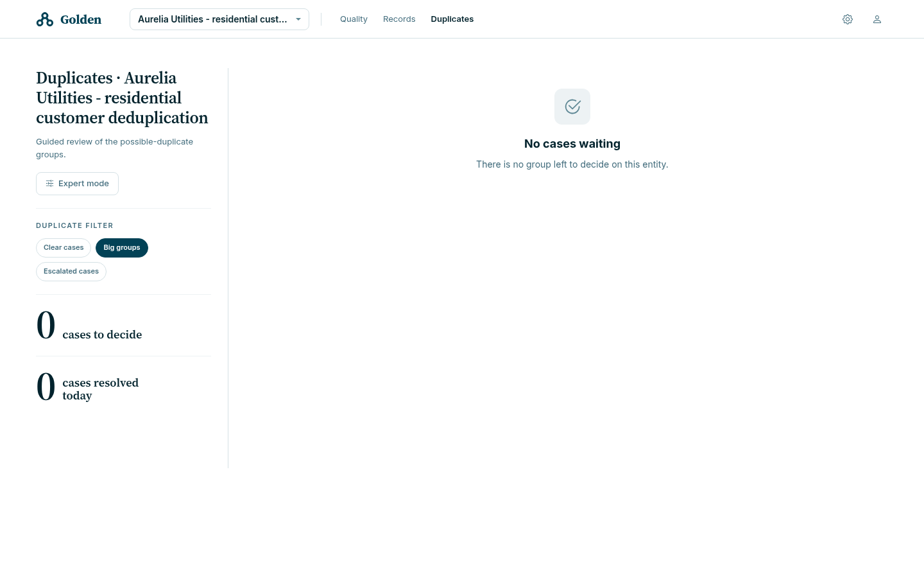This screenshot has width=924, height=578.
Task: Click the Golden brand name
Action: coord(81,19)
